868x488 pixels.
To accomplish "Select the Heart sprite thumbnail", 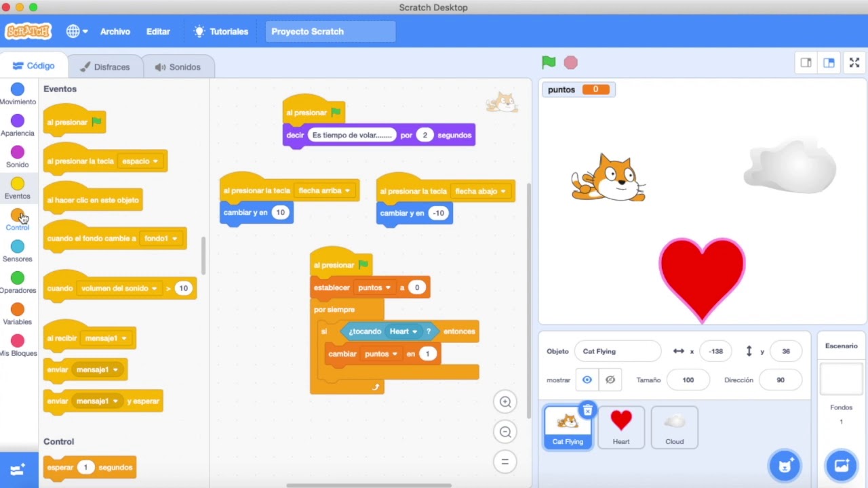I will pyautogui.click(x=621, y=428).
